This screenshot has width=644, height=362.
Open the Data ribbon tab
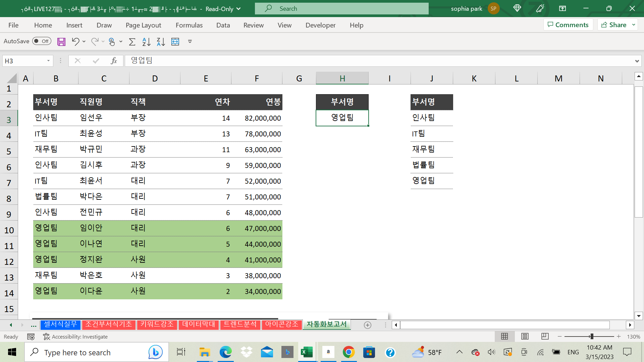click(223, 25)
